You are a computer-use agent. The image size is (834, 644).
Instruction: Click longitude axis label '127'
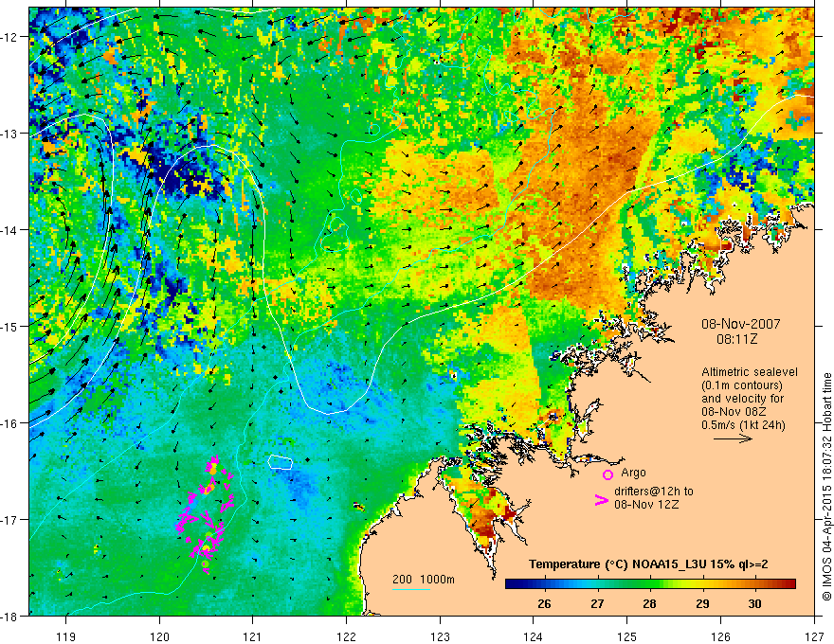click(x=814, y=636)
